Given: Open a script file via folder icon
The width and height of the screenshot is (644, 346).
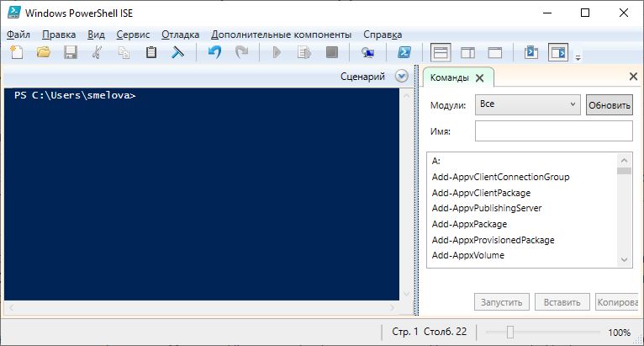Looking at the screenshot, I should 44,53.
